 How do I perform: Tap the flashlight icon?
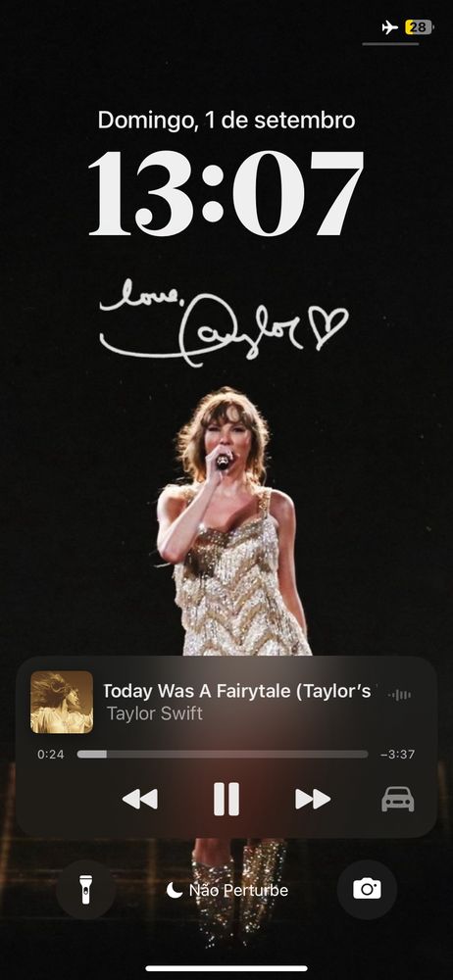click(x=85, y=889)
